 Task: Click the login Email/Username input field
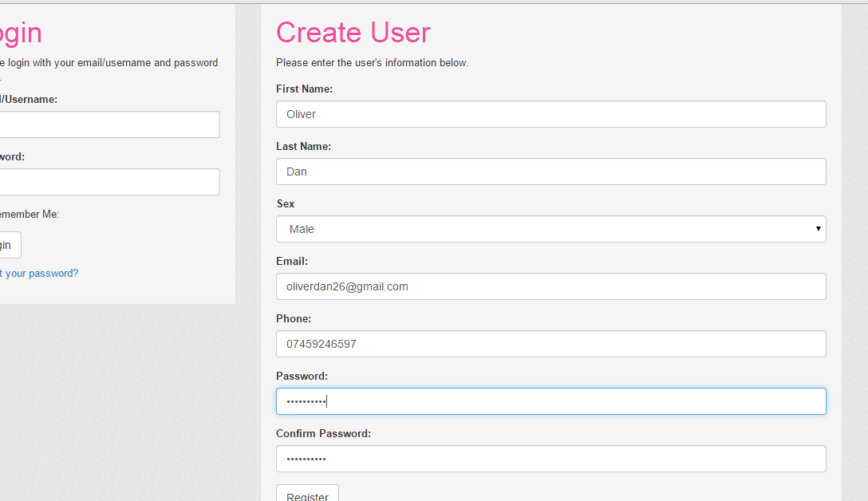(109, 124)
